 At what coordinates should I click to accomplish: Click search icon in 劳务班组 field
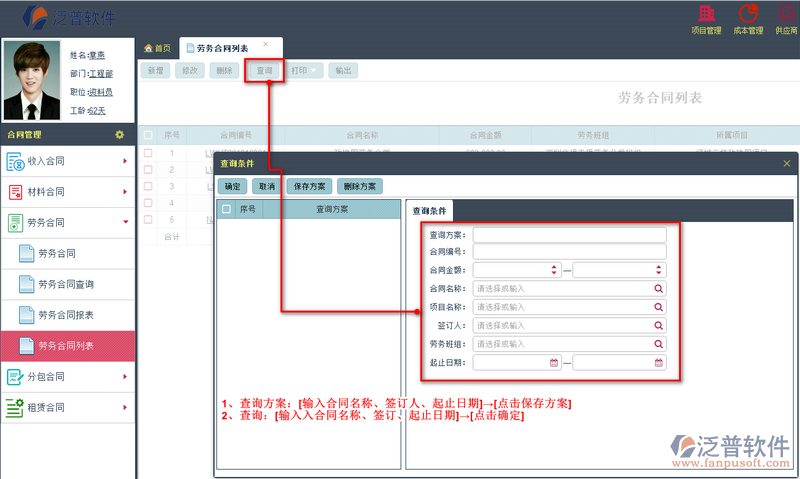pos(659,344)
